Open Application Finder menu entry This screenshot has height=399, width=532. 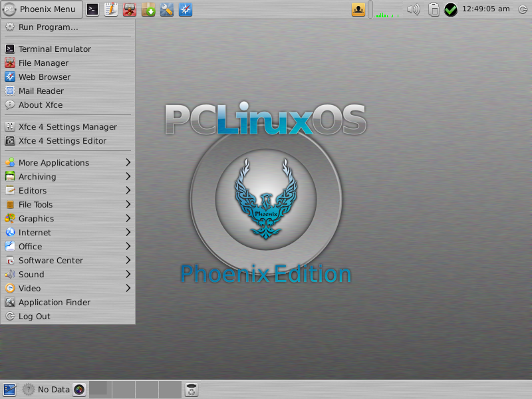pyautogui.click(x=68, y=303)
